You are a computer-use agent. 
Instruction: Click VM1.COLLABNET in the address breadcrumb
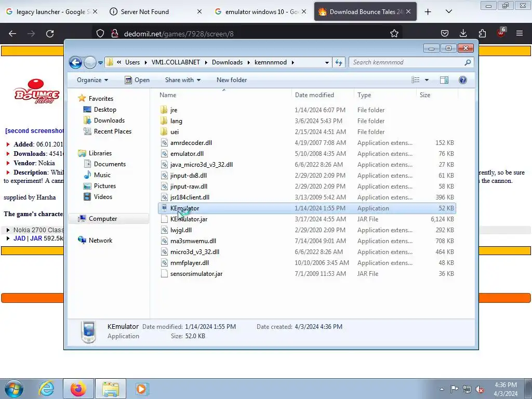176,62
